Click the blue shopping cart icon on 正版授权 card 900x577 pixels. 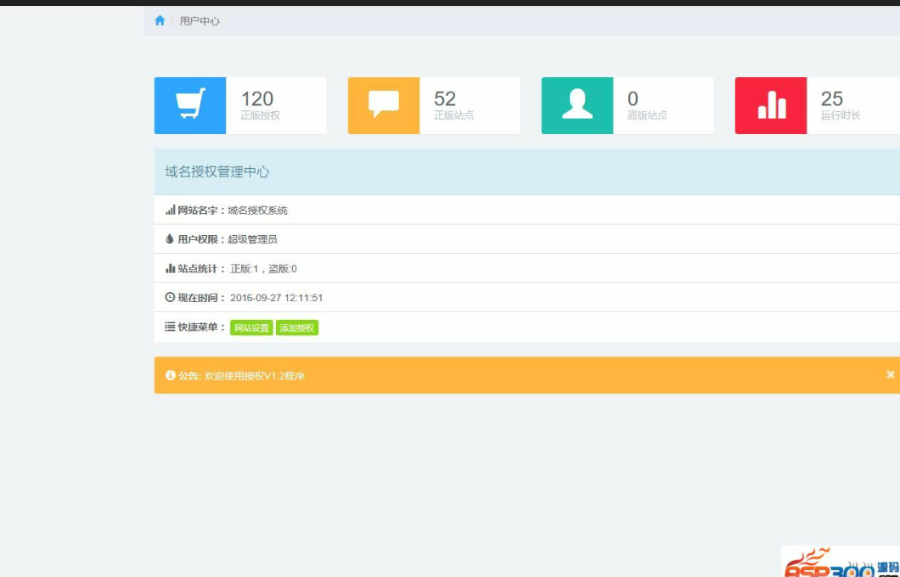tap(190, 104)
